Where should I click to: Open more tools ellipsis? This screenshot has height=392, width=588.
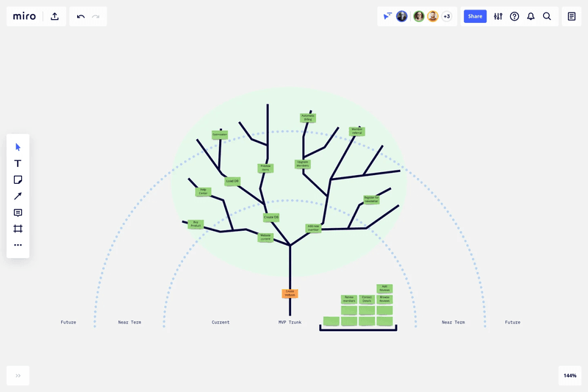click(x=18, y=245)
